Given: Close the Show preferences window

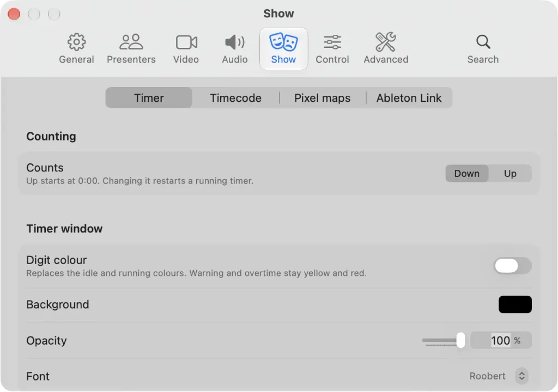Looking at the screenshot, I should [14, 14].
